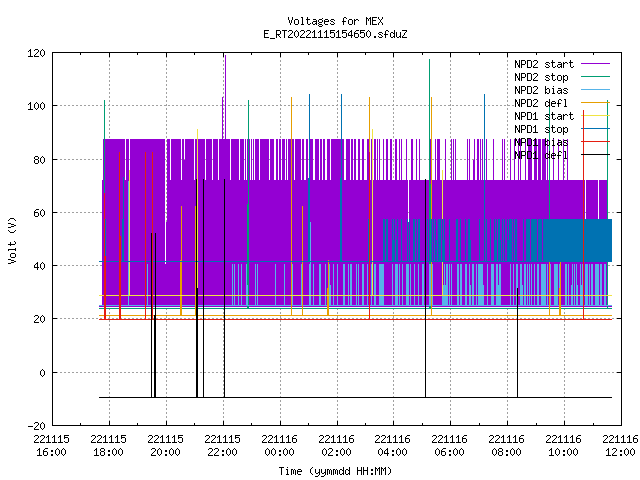The height and width of the screenshot is (480, 640).
Task: Click the dark blue NPD1 stop legend line
Action: [596, 129]
